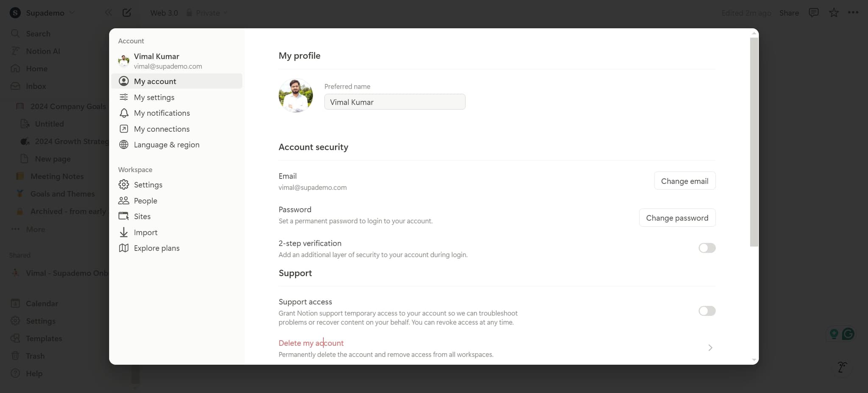Click the Change password button

(677, 217)
